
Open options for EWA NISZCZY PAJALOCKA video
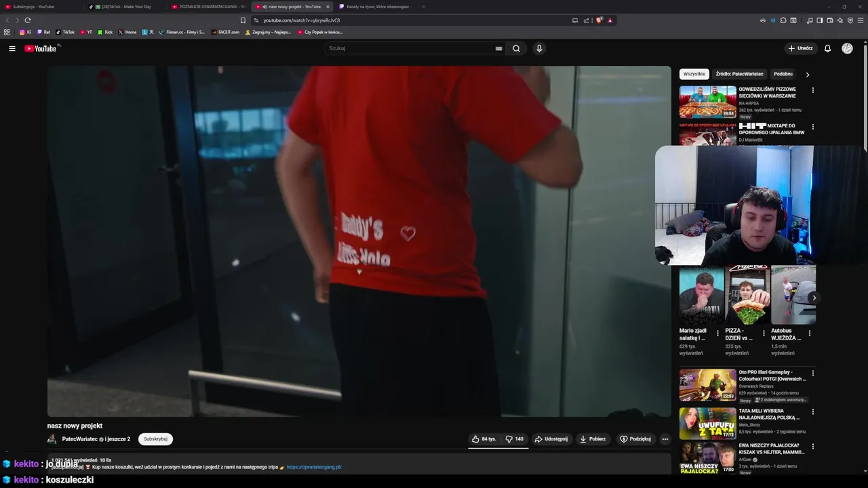click(x=813, y=447)
